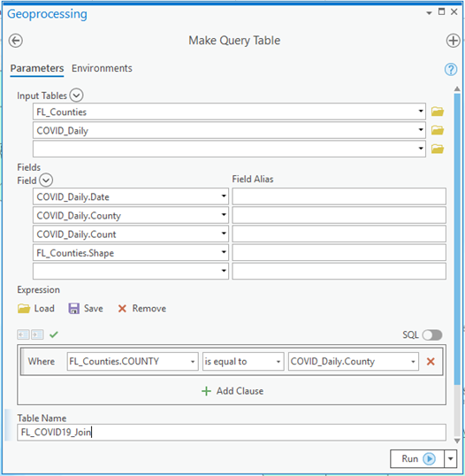Click the outdent clause icon

point(23,334)
